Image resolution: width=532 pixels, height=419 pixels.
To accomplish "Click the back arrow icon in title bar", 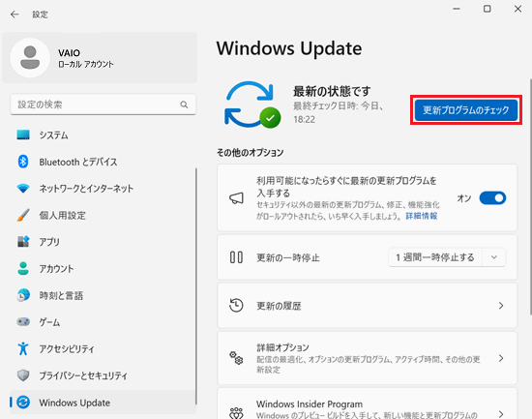I will tap(15, 15).
